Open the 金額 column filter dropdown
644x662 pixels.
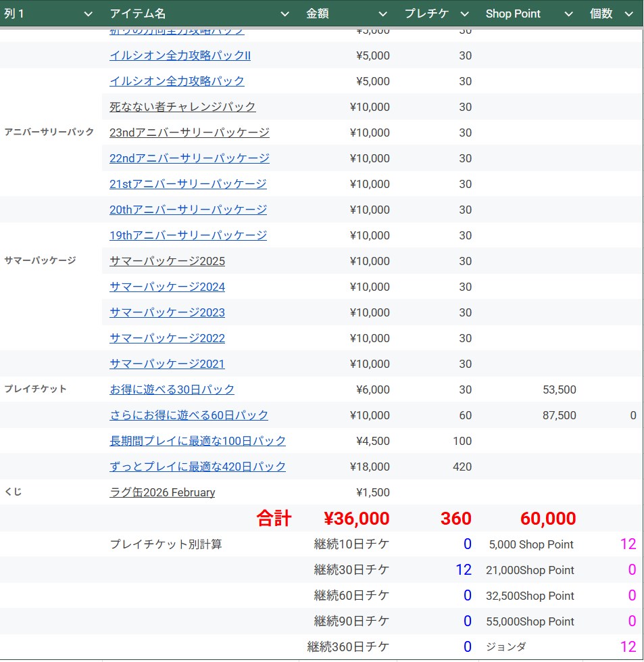pos(382,14)
